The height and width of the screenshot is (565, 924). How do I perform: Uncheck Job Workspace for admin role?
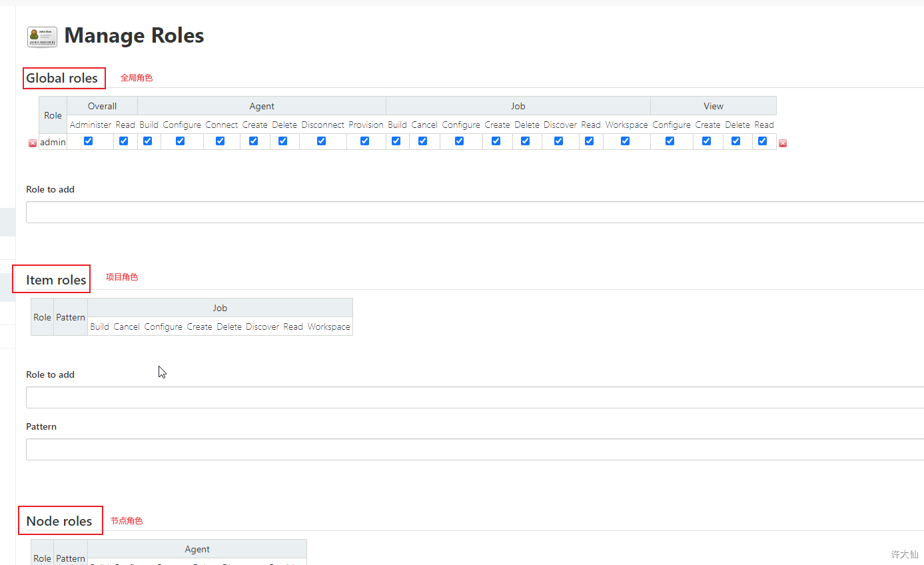[626, 141]
